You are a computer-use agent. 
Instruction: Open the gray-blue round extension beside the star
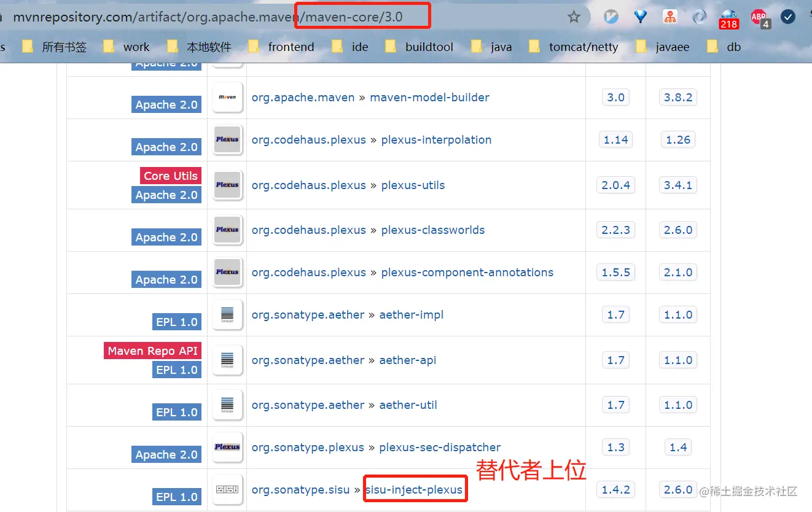(x=611, y=17)
